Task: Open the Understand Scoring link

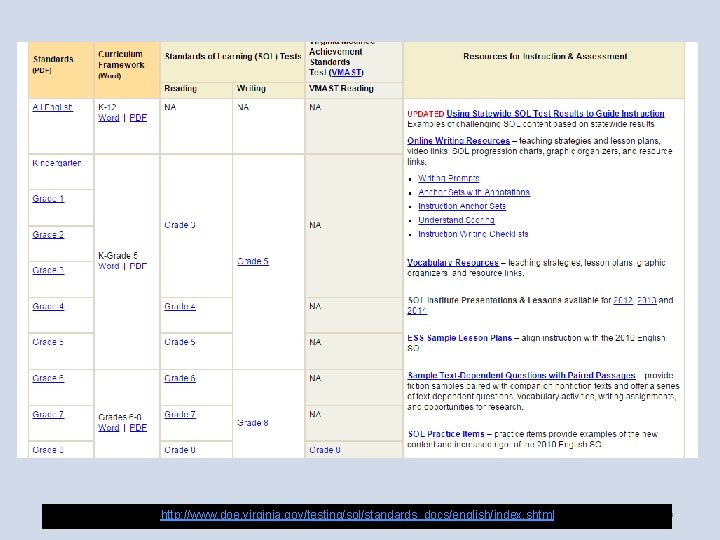Action: click(x=456, y=220)
